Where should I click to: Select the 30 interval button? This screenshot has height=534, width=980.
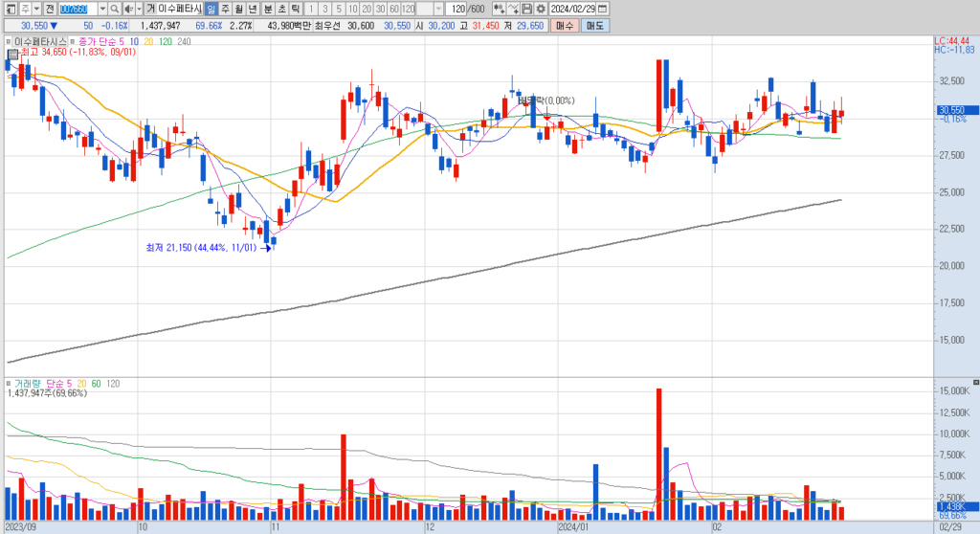pyautogui.click(x=380, y=9)
